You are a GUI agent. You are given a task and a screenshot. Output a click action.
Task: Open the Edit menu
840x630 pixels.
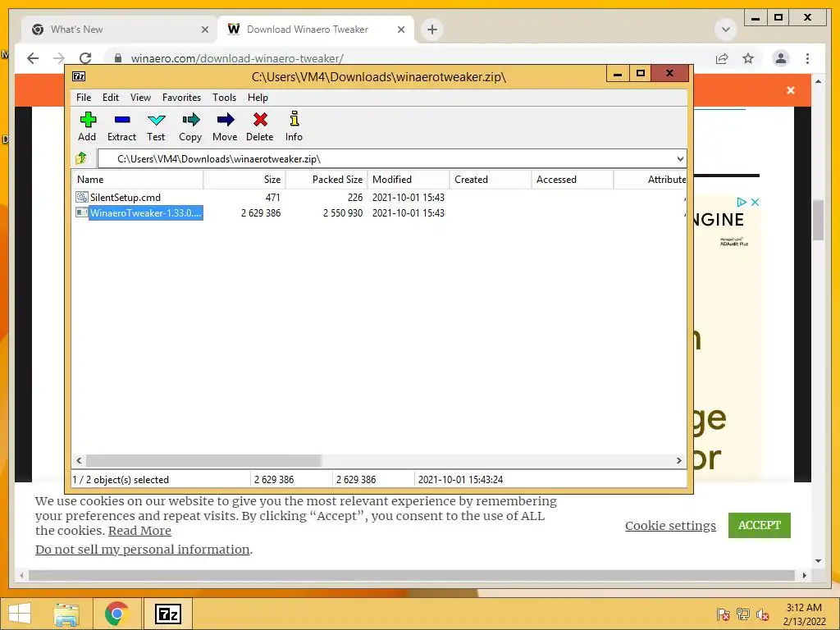[x=111, y=98]
